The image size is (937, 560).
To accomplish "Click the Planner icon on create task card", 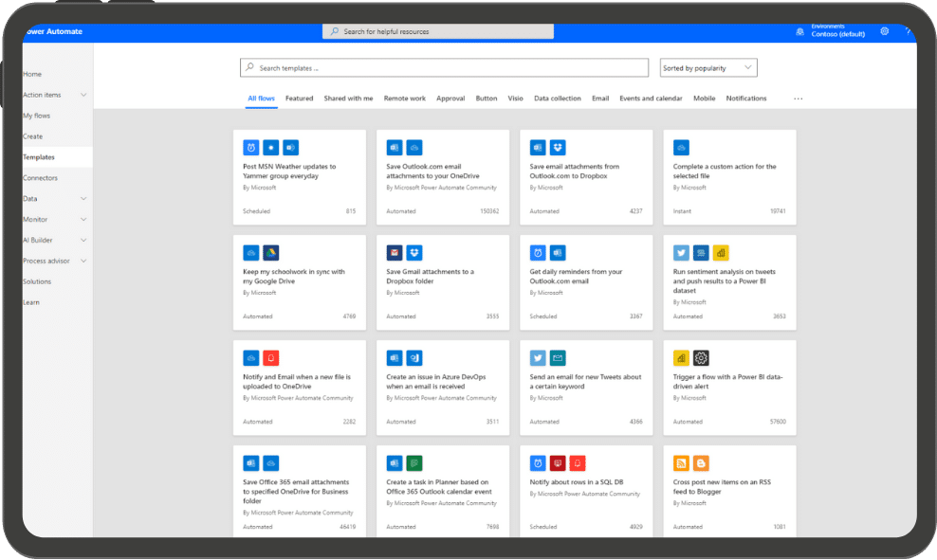I will 414,462.
